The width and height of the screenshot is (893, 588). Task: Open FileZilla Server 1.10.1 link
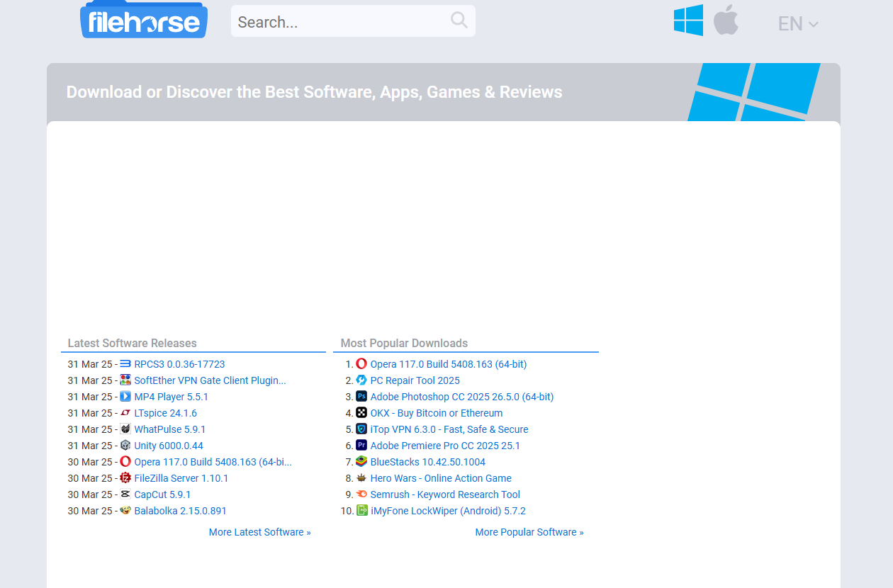pos(181,478)
